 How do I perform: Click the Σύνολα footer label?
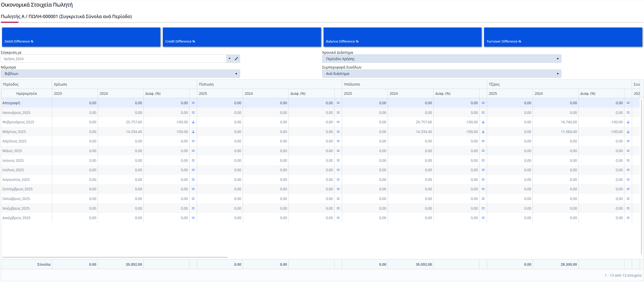44,264
